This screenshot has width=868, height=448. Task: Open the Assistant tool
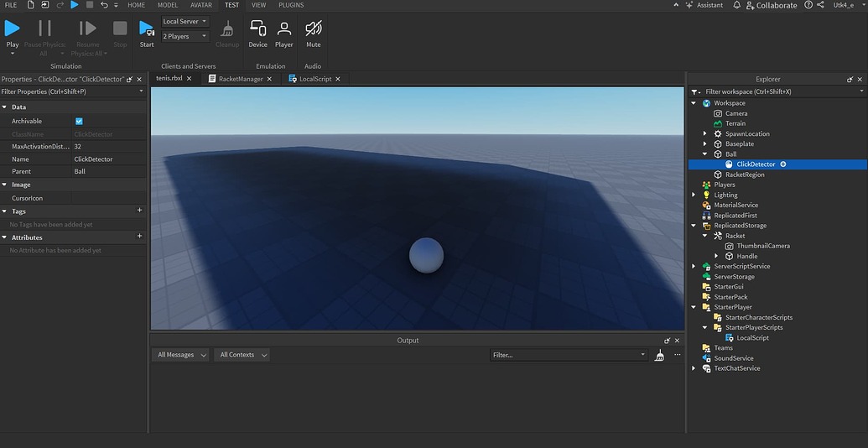pos(704,5)
